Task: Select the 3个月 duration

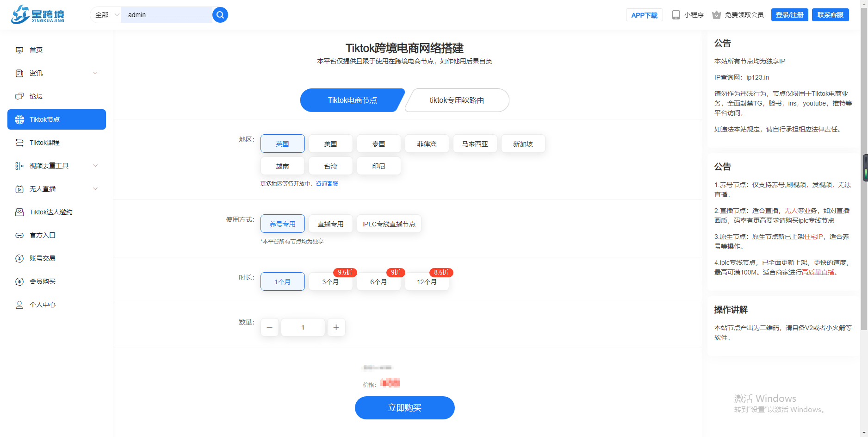Action: (331, 281)
